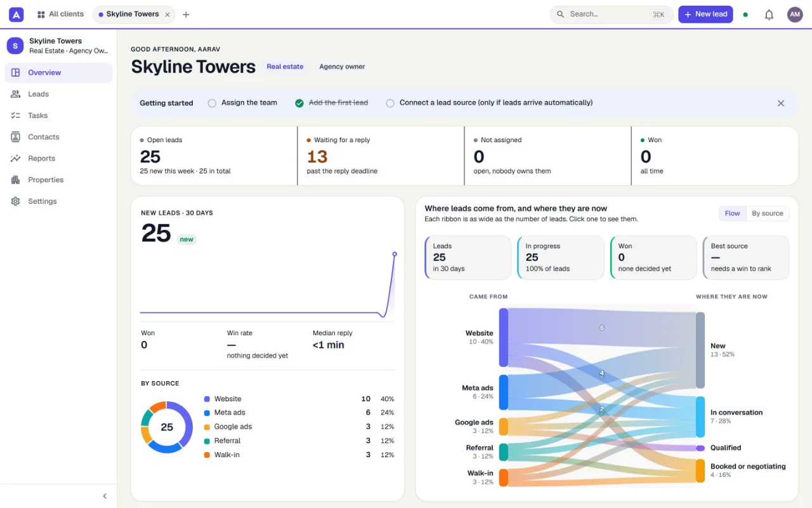Viewport: 812px width, 508px height.
Task: Open notifications bell icon
Action: pos(769,15)
